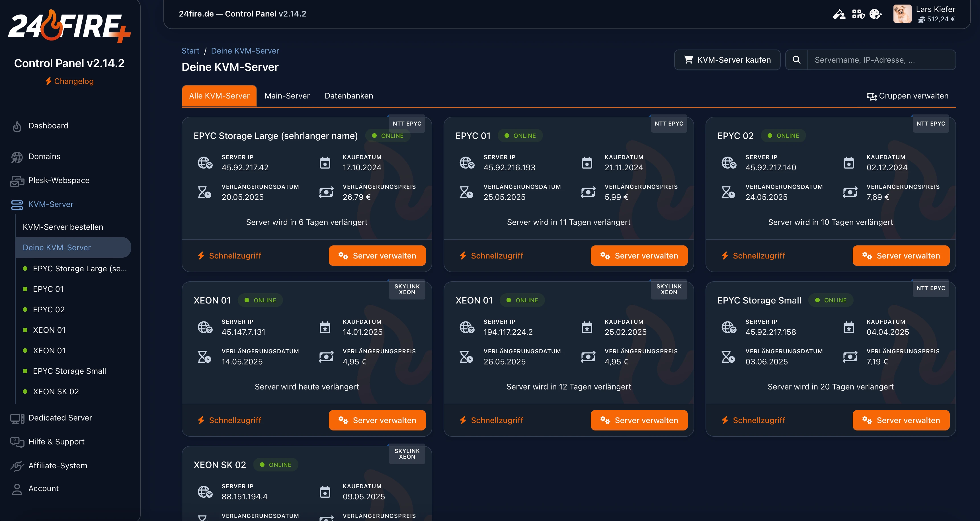Select the Alle KVM-Server tab

coord(219,96)
